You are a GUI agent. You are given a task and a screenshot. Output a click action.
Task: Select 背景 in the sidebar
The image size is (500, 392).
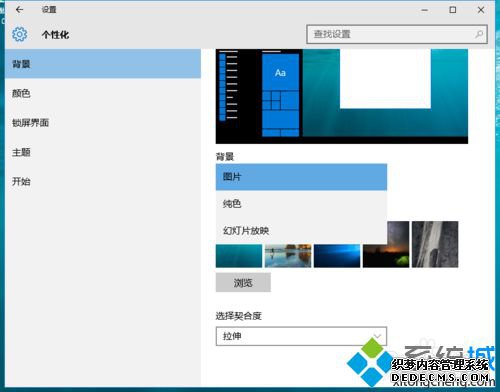[x=103, y=64]
